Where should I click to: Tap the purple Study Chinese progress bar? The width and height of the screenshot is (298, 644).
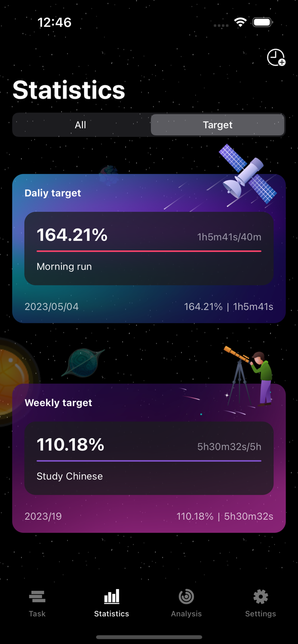click(149, 461)
